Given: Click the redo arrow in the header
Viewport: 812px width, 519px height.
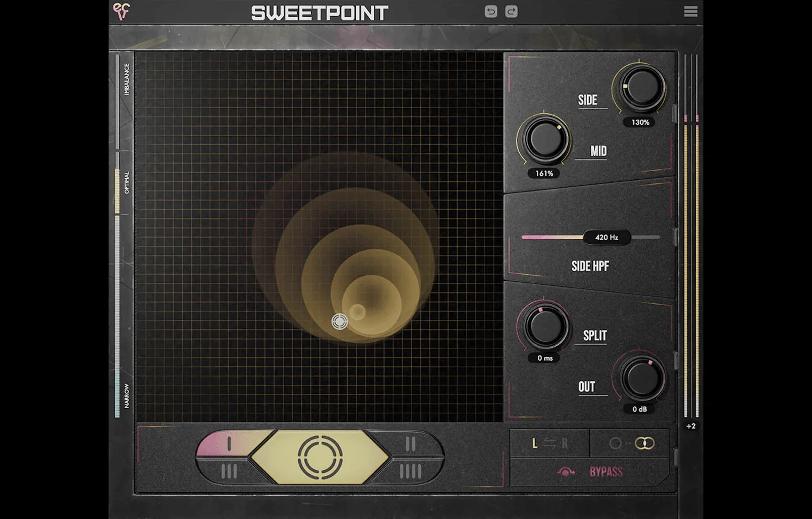Looking at the screenshot, I should point(512,11).
